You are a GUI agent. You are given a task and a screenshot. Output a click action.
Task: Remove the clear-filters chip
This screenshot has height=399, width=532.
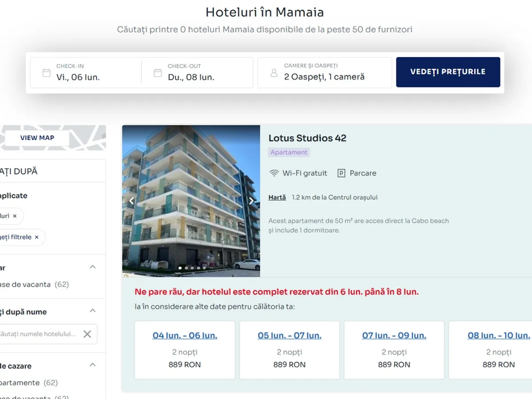coord(37,237)
